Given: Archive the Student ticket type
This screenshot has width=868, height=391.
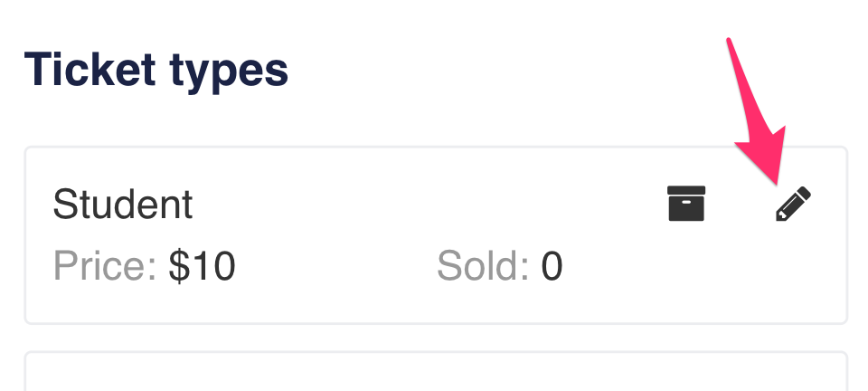Looking at the screenshot, I should point(686,204).
